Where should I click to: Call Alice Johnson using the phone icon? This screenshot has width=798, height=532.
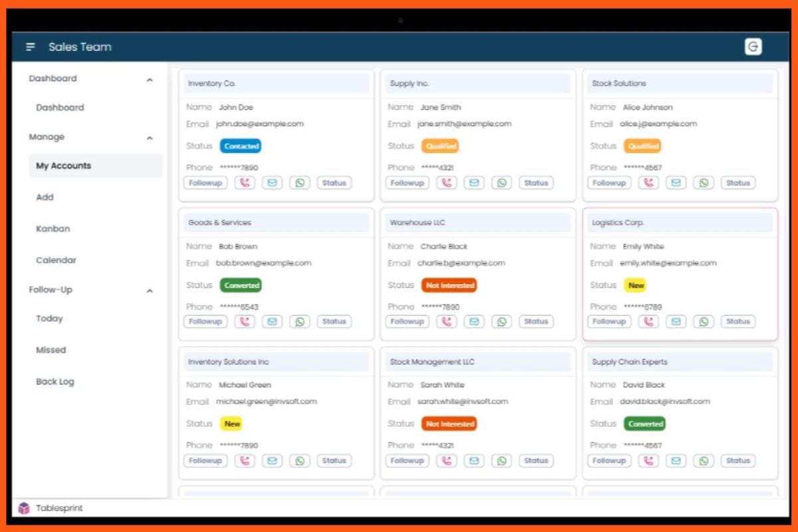pyautogui.click(x=649, y=183)
